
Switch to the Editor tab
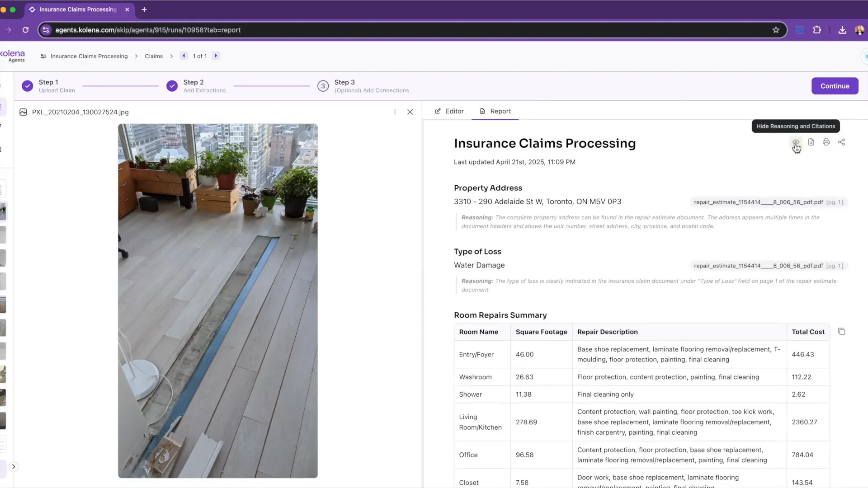pyautogui.click(x=448, y=111)
